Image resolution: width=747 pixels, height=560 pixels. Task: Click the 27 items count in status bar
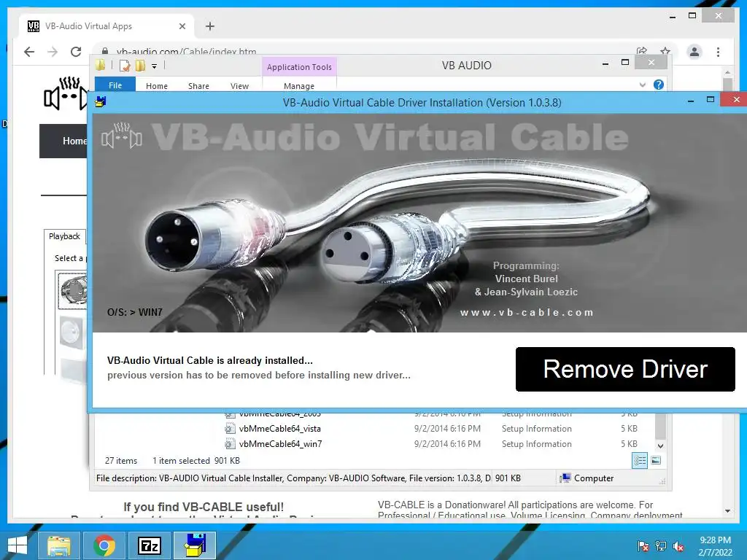(121, 461)
